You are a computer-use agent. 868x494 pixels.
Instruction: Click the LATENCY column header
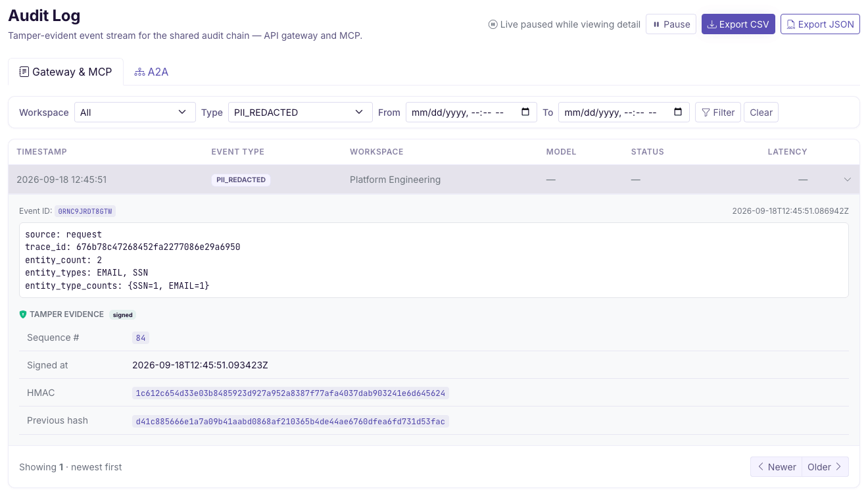tap(787, 152)
